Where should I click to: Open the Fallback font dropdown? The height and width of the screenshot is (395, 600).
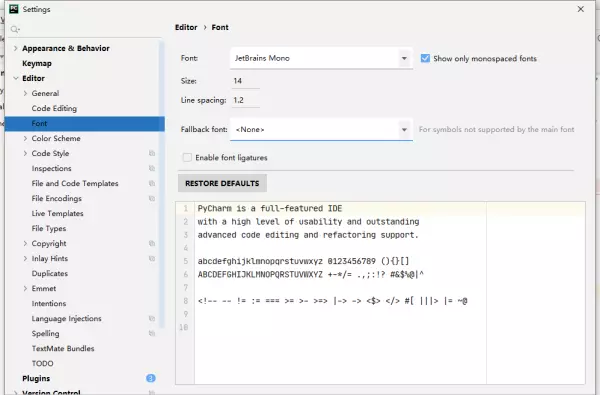coord(321,129)
